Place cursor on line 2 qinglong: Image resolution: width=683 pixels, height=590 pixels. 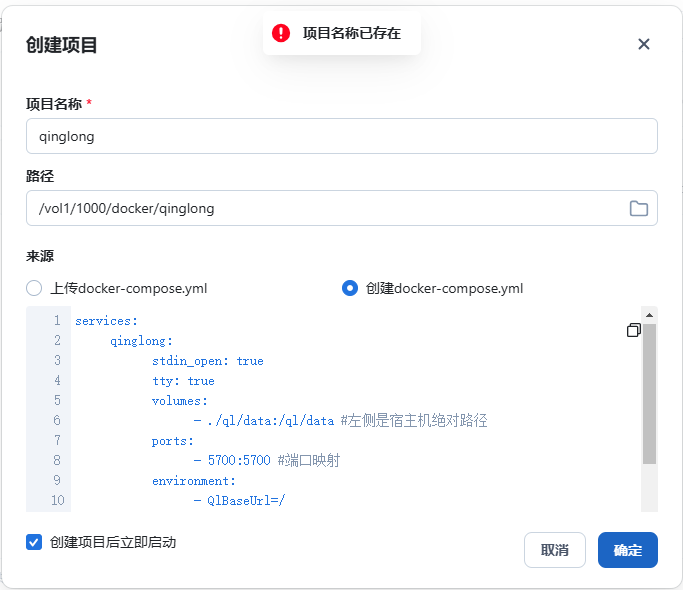click(141, 341)
